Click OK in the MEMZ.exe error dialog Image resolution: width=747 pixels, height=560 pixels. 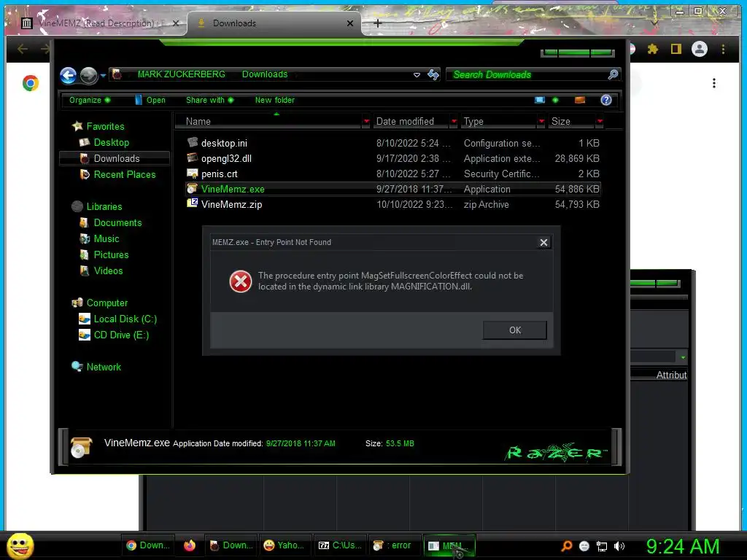[x=514, y=330]
